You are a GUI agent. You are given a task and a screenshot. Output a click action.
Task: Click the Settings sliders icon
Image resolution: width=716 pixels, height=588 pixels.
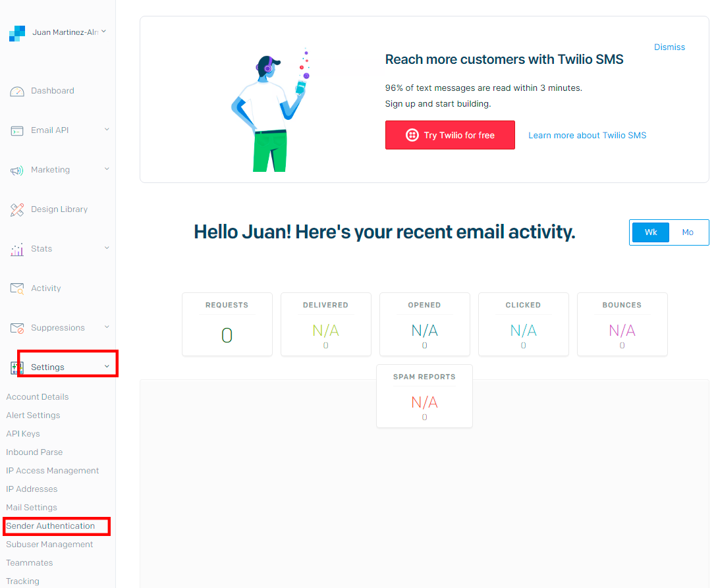coord(17,368)
